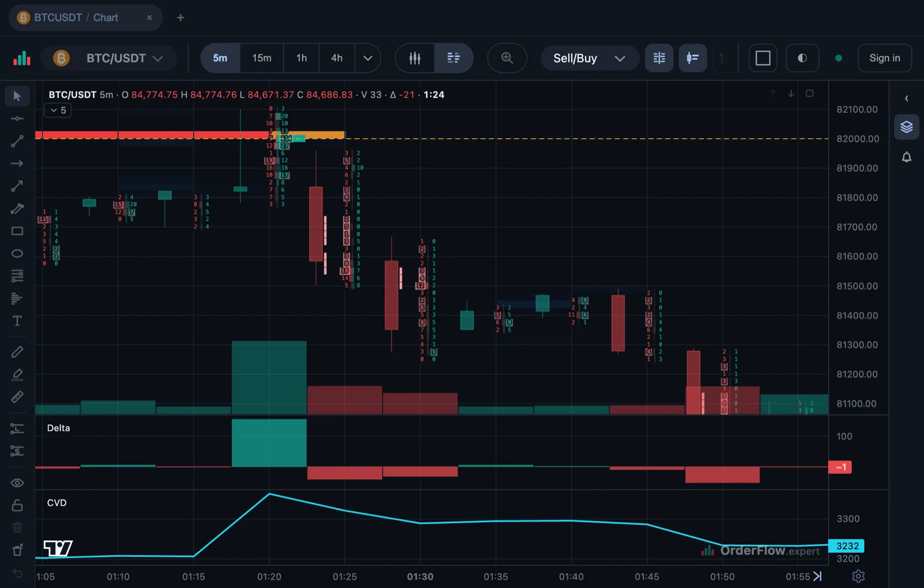Viewport: 924px width, 588px height.
Task: Toggle dark/light theme contrast button
Action: point(802,58)
